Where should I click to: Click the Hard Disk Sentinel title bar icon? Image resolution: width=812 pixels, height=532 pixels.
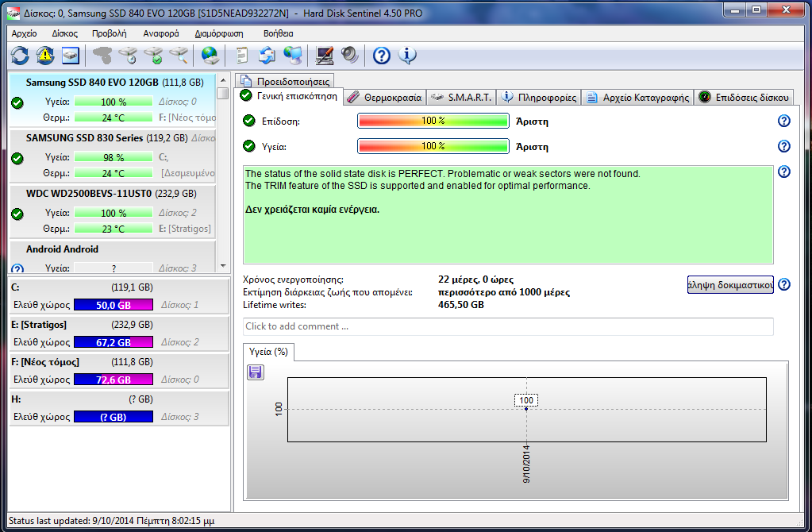pos(13,13)
